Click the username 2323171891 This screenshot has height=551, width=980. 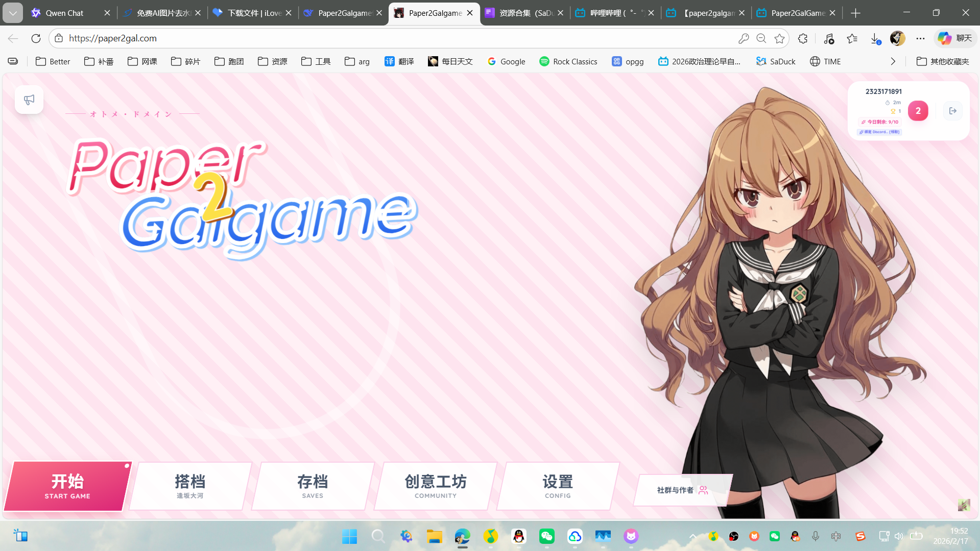[x=883, y=91]
